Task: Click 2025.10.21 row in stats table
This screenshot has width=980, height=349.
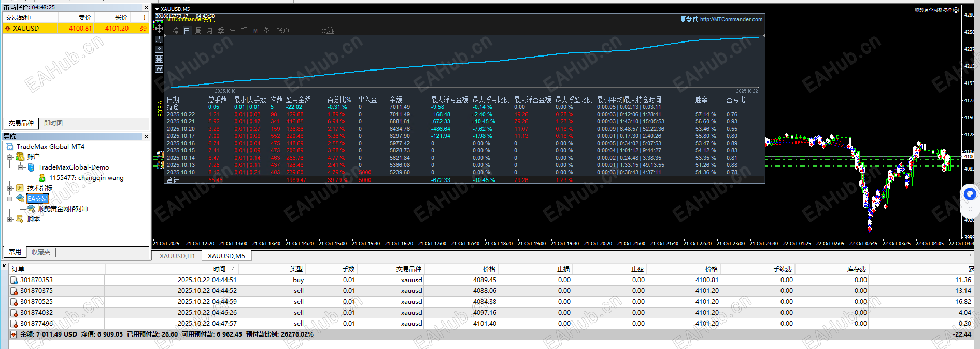Action: (x=464, y=121)
